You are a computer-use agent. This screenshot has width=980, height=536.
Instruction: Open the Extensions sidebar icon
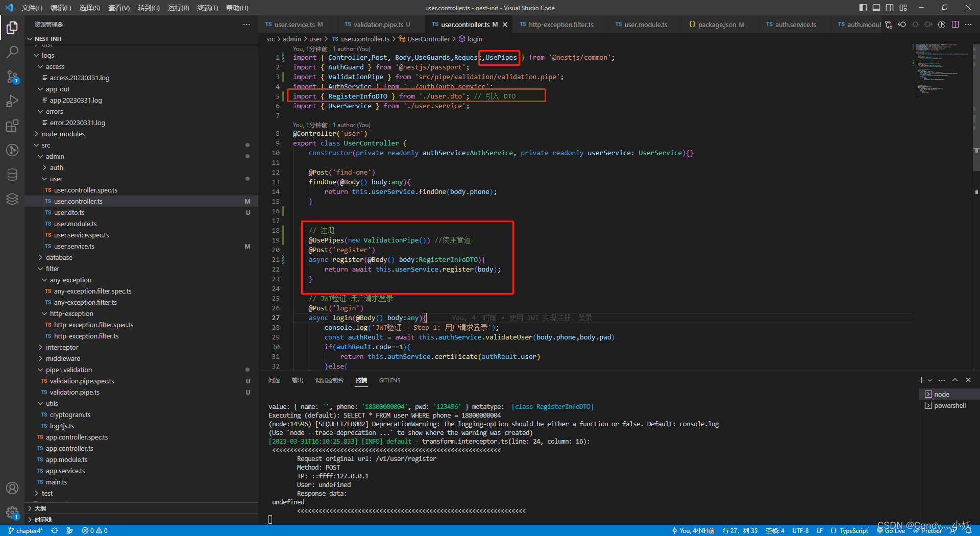click(12, 126)
